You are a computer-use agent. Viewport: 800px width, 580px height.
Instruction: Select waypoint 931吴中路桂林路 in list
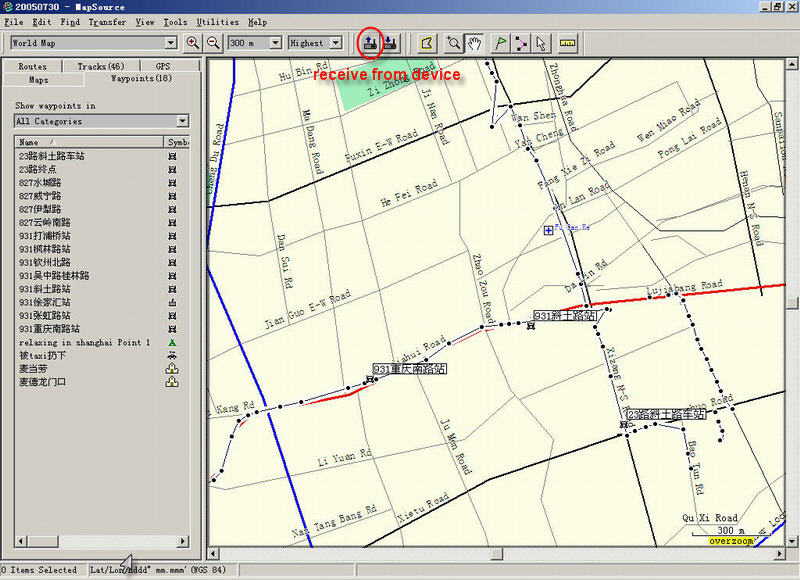pyautogui.click(x=54, y=275)
